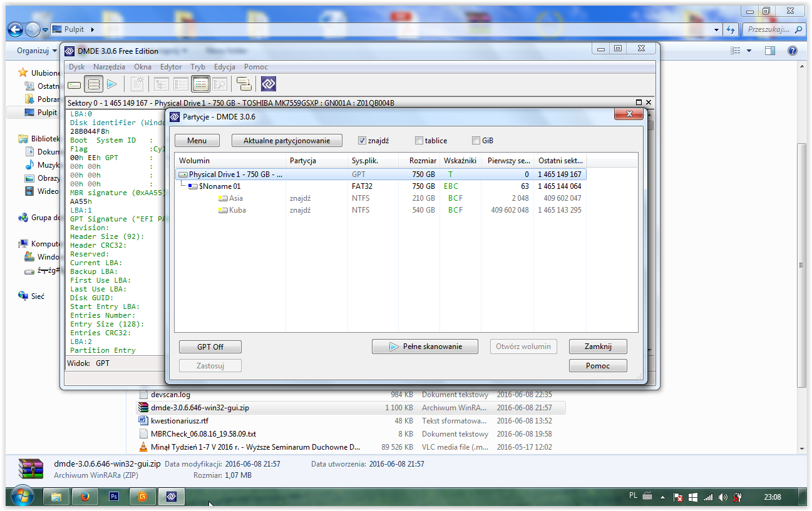Click the blue play arrow toolbar icon
The height and width of the screenshot is (511, 812).
[x=112, y=84]
